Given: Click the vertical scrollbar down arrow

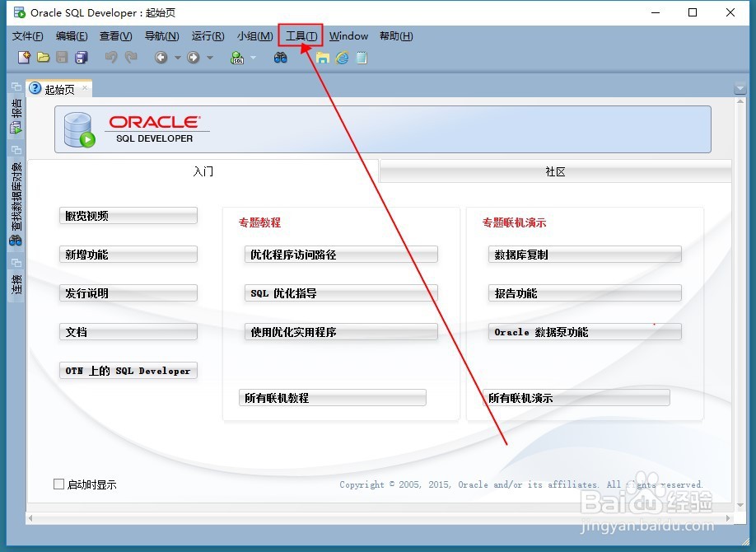Looking at the screenshot, I should click(740, 505).
